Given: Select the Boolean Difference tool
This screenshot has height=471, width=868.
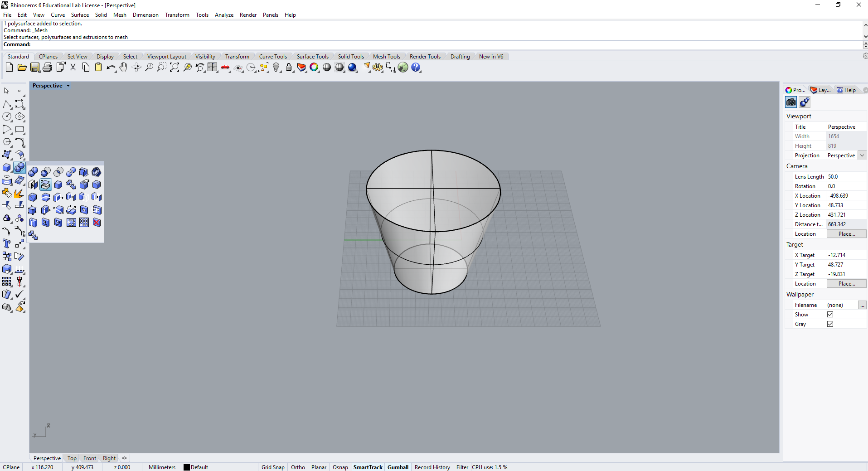Looking at the screenshot, I should (46, 172).
